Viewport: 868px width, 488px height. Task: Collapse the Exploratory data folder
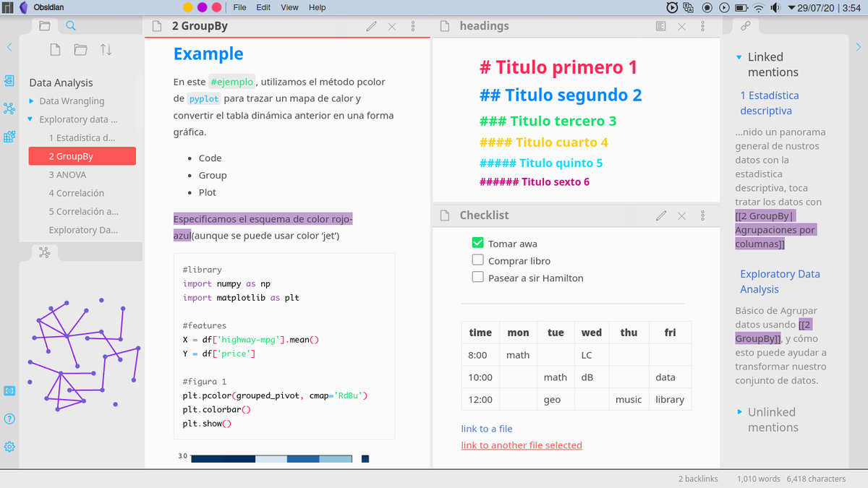click(31, 119)
